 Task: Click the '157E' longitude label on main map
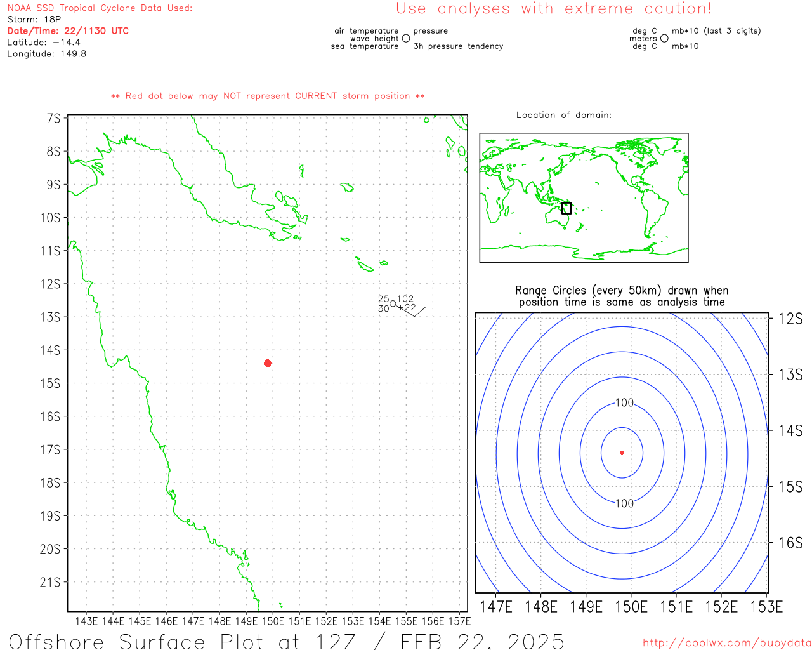coord(459,621)
